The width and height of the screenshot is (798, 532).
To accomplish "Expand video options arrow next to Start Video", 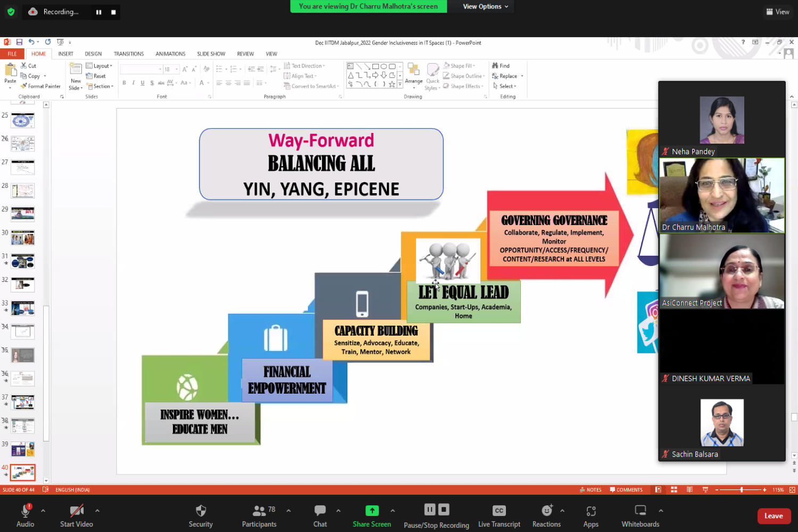I will pyautogui.click(x=97, y=511).
